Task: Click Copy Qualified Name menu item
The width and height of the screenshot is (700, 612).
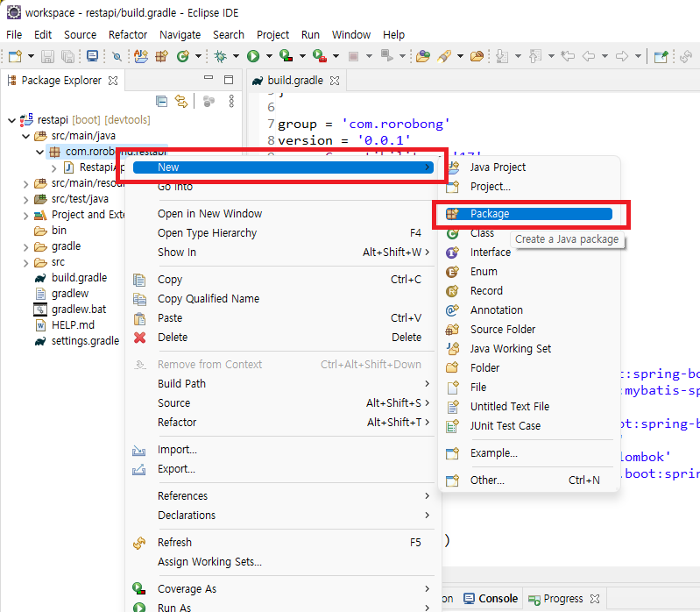Action: click(x=282, y=299)
